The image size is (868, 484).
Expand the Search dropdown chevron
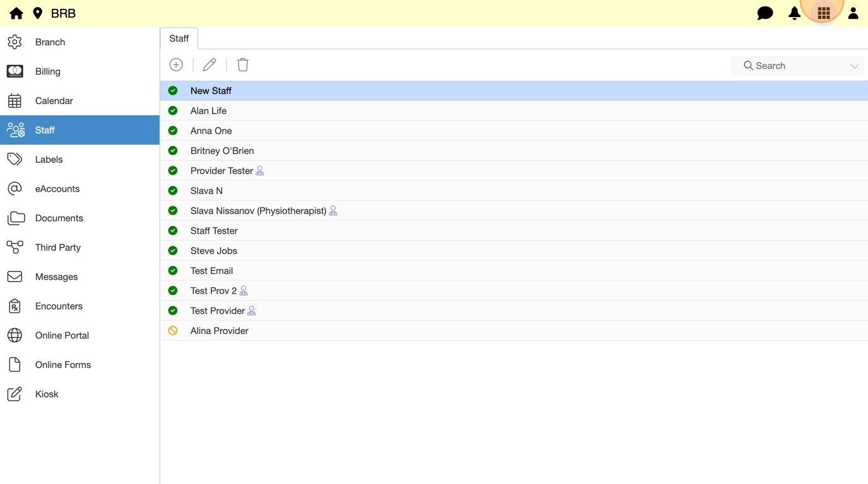pyautogui.click(x=854, y=66)
